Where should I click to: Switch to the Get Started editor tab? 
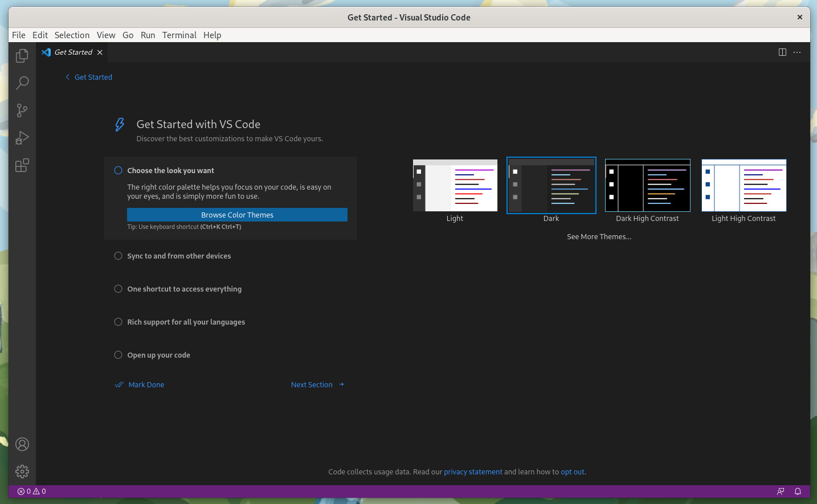73,52
